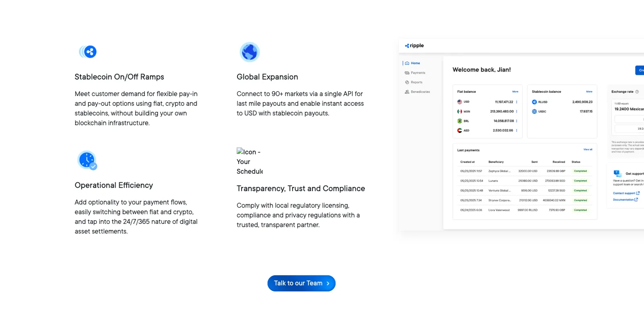The height and width of the screenshot is (332, 644).
Task: Click the USDC coin icon
Action: pos(534,111)
